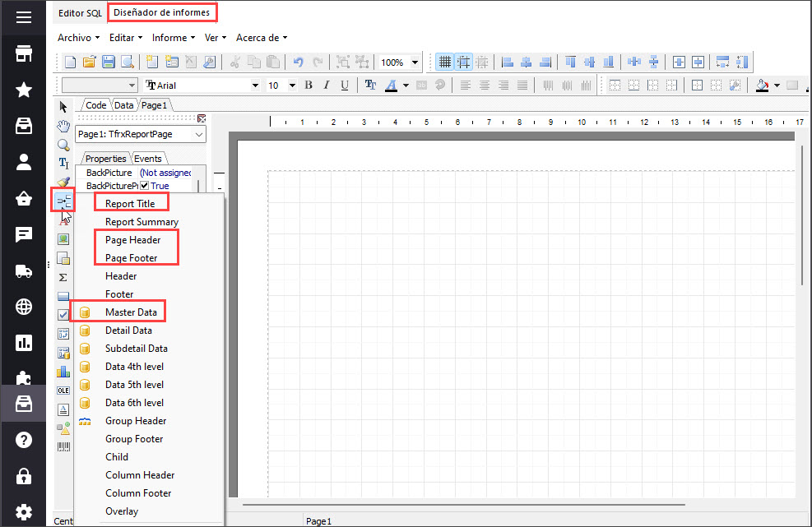Select the Zoom magnifier tool
Image resolution: width=812 pixels, height=527 pixels.
point(63,145)
